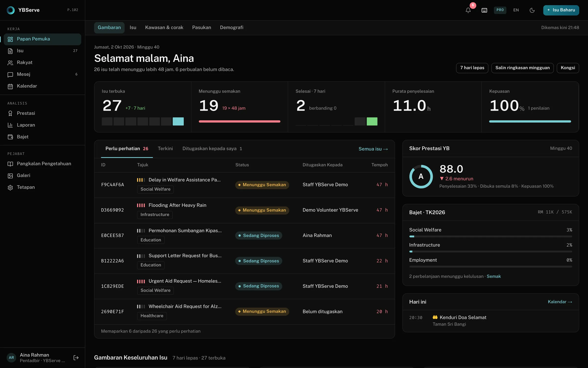Open Rakyat people icon in sidebar
This screenshot has width=588, height=368.
(x=10, y=63)
